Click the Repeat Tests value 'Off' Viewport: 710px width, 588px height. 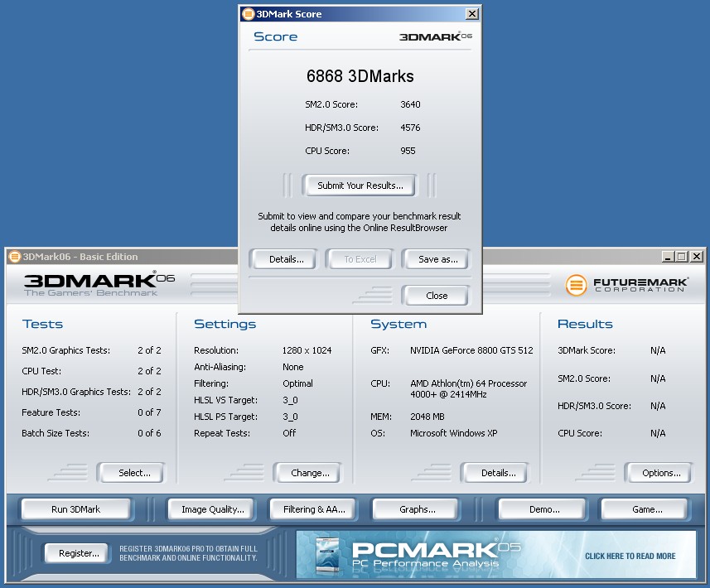[289, 433]
